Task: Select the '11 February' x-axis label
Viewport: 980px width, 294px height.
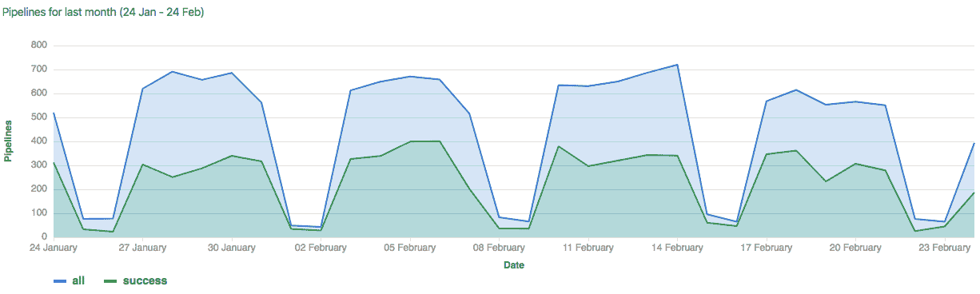Action: click(588, 248)
